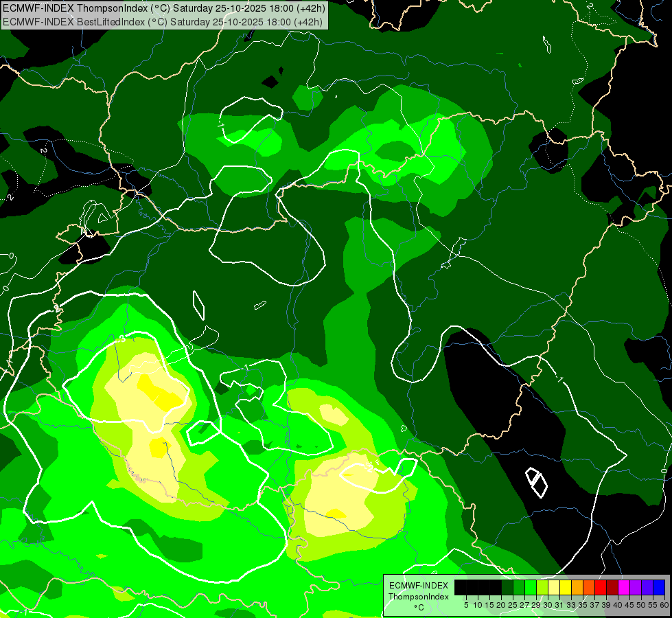
Task: Click the medium green 25–27 legend swatch
Action: (519, 587)
